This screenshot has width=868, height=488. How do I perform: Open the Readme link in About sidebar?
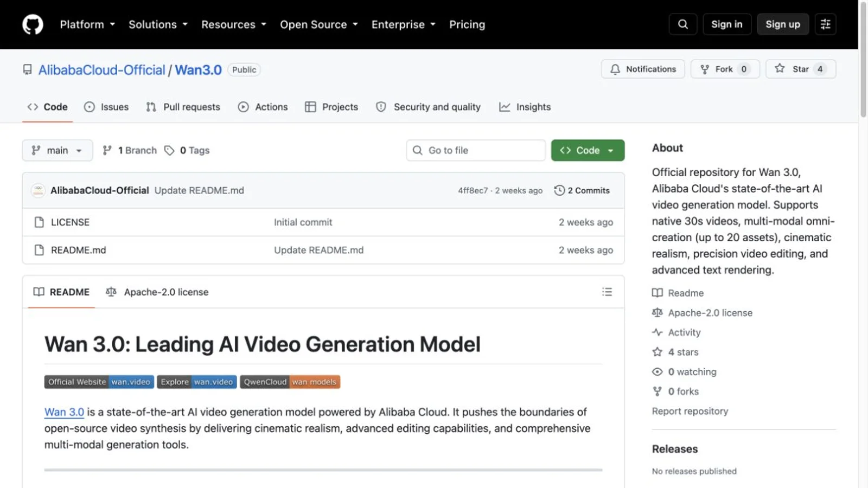pos(678,293)
